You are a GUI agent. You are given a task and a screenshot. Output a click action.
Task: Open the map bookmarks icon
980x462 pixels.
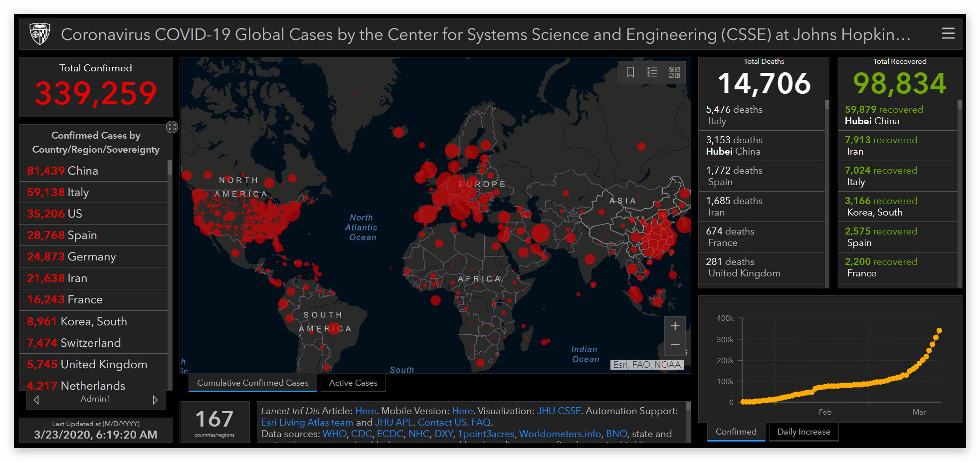pos(630,72)
